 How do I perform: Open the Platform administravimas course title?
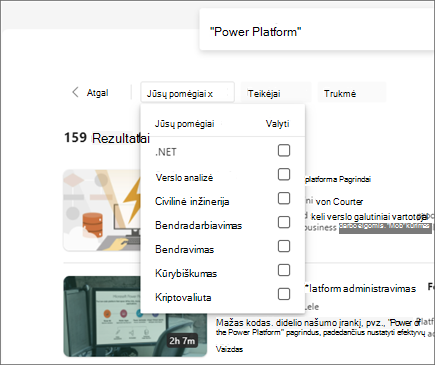[x=360, y=289]
